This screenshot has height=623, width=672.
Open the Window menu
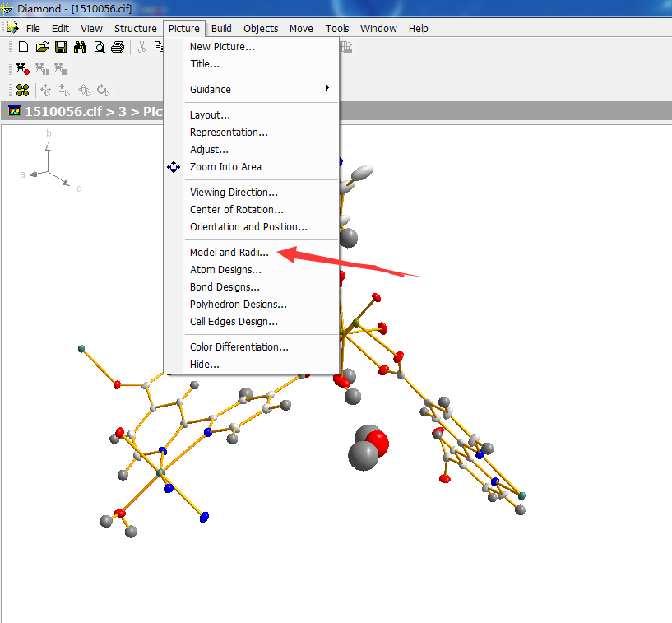click(378, 28)
